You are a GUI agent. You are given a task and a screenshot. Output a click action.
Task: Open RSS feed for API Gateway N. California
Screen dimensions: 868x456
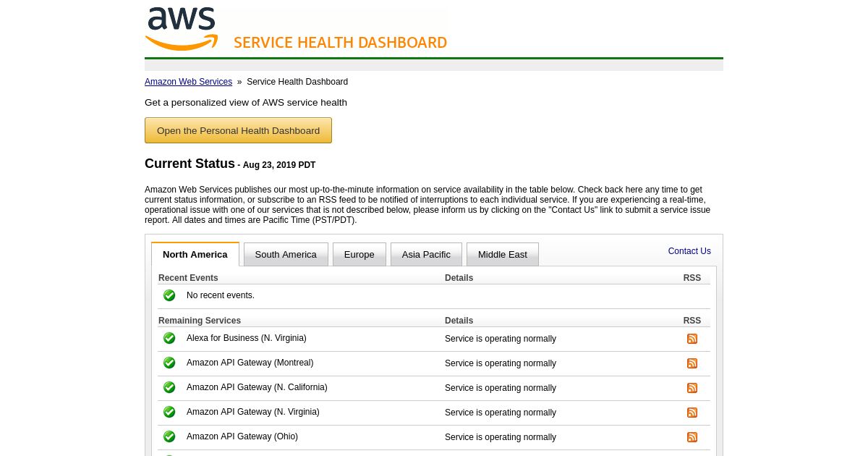692,388
